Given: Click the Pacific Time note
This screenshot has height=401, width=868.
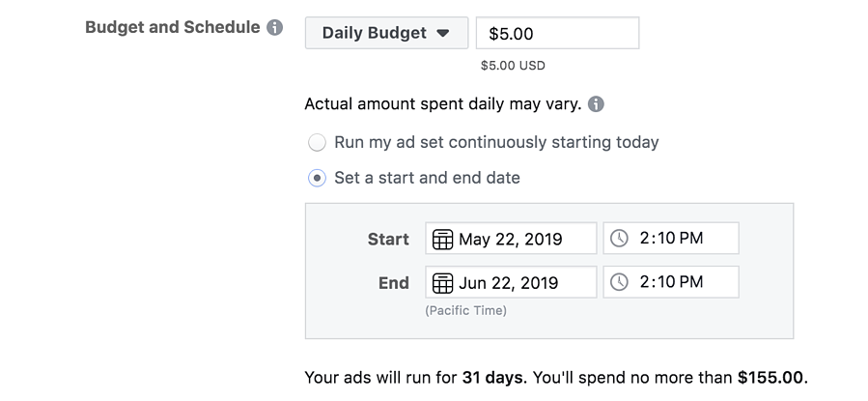Looking at the screenshot, I should (x=465, y=310).
